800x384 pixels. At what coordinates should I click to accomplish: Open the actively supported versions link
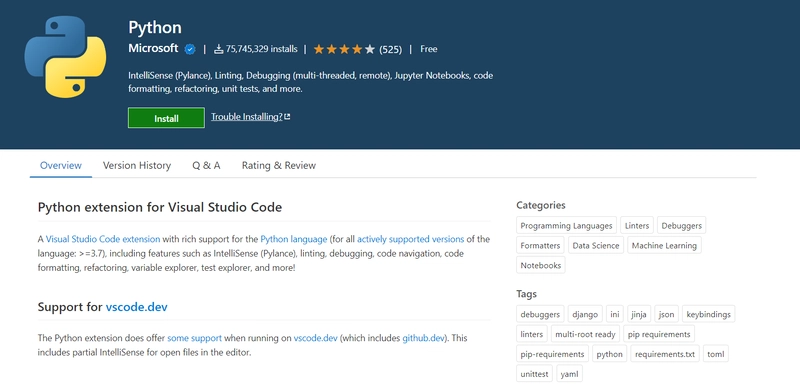[410, 239]
